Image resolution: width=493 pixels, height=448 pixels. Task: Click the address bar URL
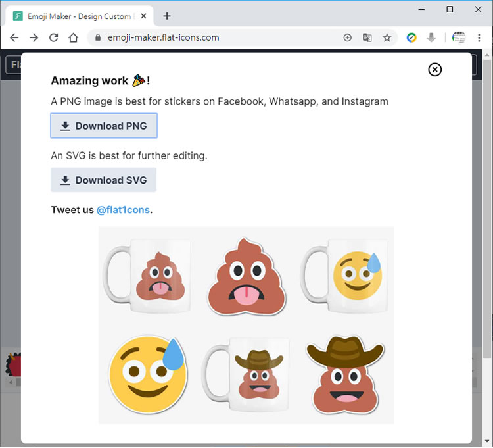163,37
